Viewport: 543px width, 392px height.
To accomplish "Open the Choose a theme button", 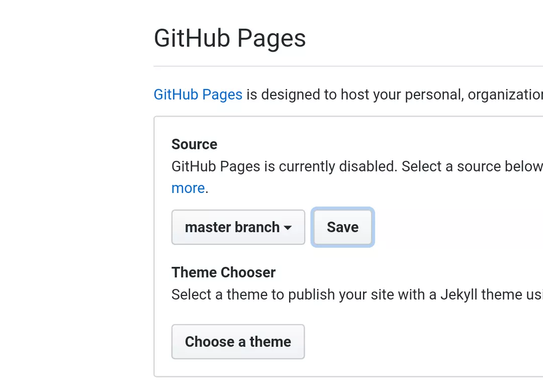I will [238, 342].
